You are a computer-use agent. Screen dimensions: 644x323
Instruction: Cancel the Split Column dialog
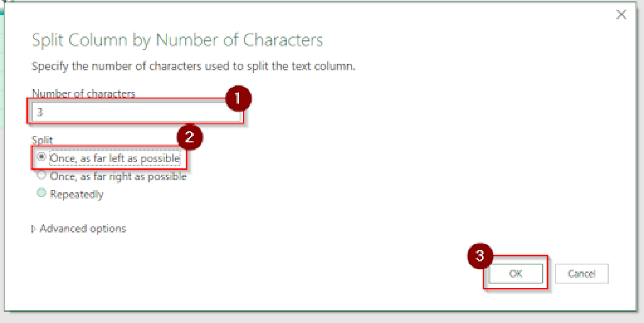click(x=581, y=273)
